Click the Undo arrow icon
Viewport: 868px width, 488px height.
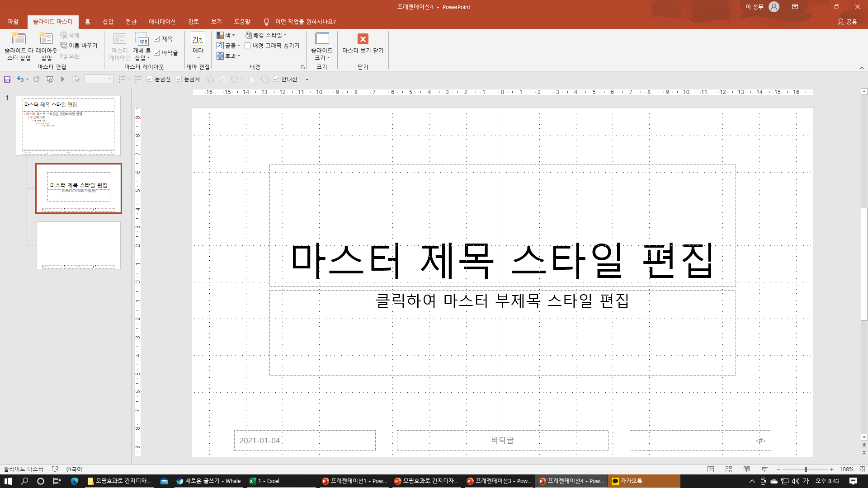(x=20, y=80)
